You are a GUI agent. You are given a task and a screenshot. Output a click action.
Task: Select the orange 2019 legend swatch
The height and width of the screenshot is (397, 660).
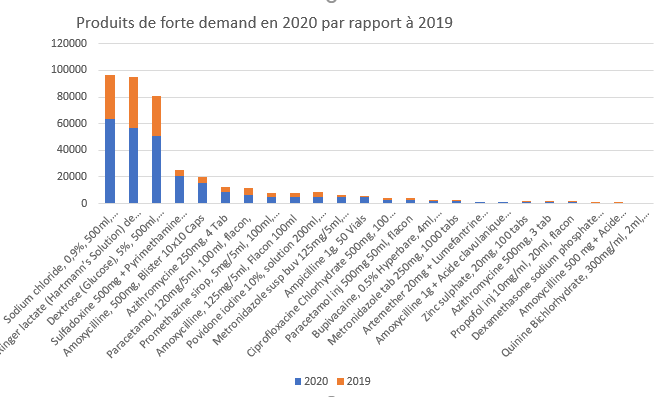pos(340,381)
